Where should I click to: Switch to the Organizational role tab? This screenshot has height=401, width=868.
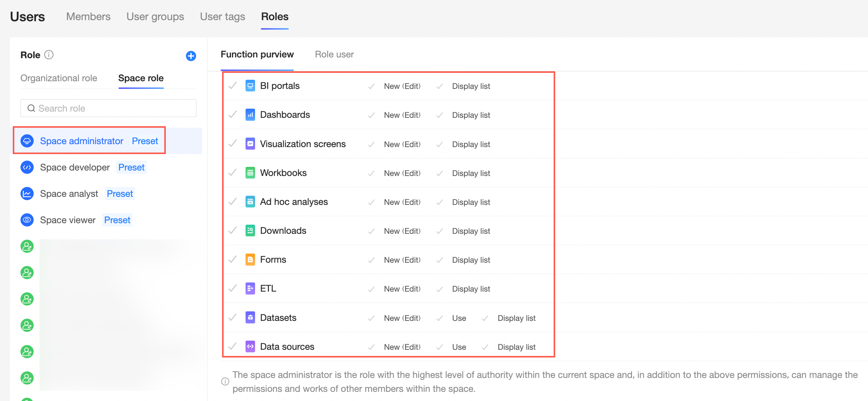point(59,78)
